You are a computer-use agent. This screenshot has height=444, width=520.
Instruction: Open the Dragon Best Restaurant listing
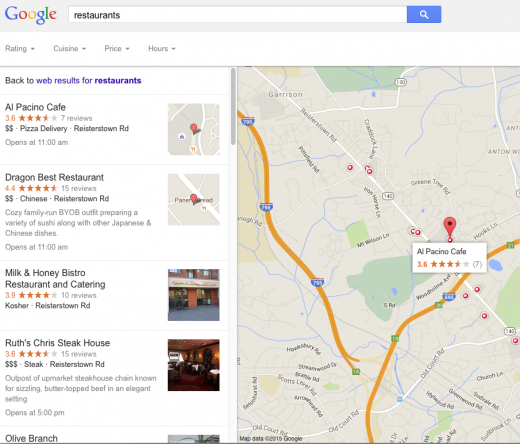point(54,177)
